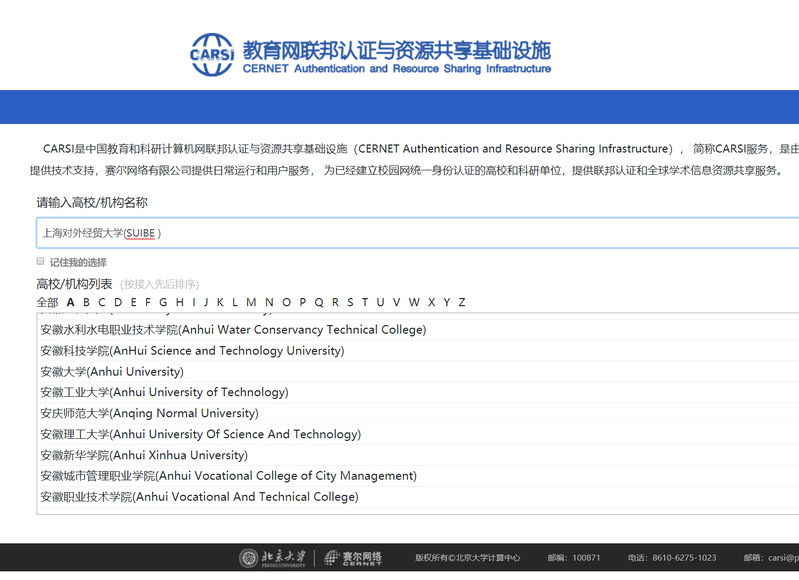Select Anhui University Of Science And Technology
The image size is (799, 580).
pyautogui.click(x=419, y=434)
